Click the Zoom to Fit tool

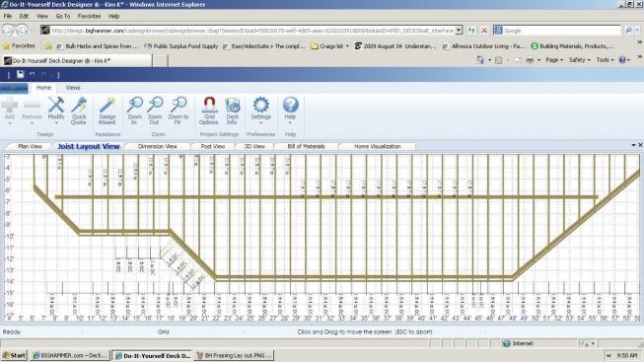(179, 110)
